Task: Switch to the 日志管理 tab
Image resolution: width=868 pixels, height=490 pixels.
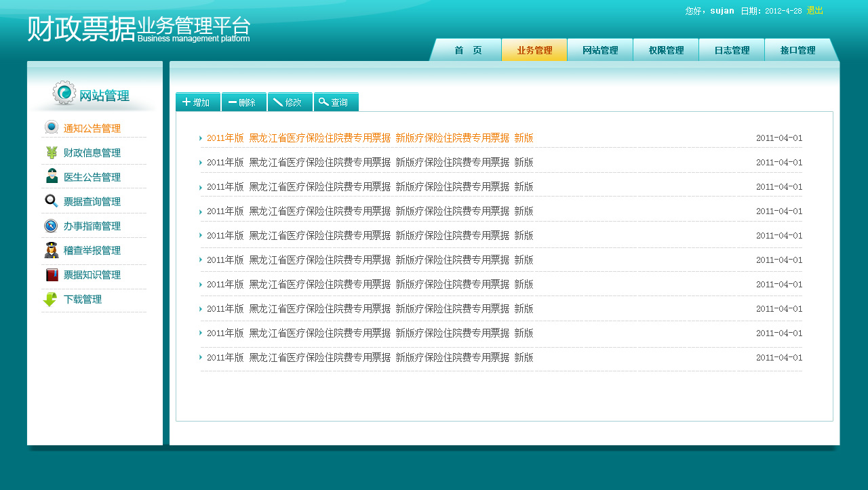Action: pos(732,50)
